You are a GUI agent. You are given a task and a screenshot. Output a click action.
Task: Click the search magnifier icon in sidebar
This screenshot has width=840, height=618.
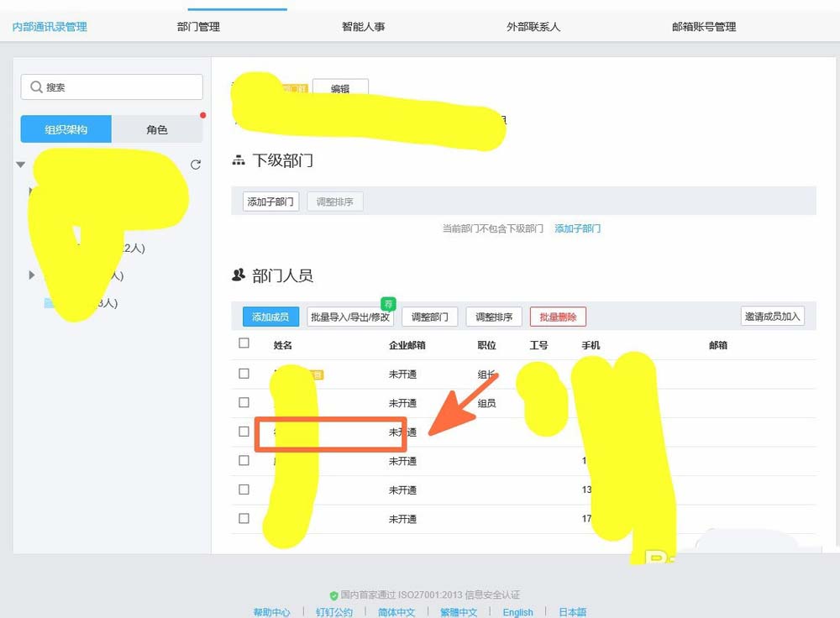[x=37, y=86]
